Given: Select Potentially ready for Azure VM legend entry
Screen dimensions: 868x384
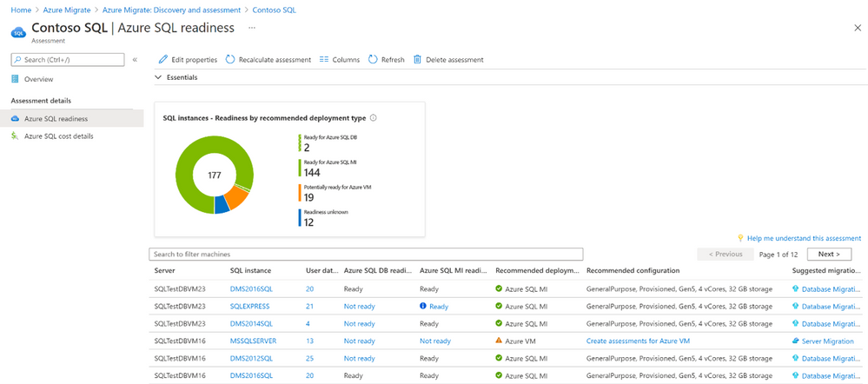Looking at the screenshot, I should (x=335, y=194).
